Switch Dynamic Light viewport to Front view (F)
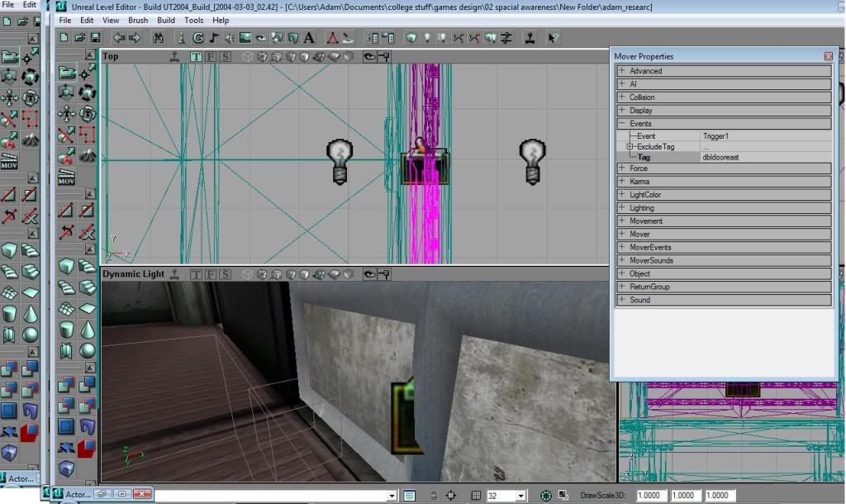The image size is (846, 504). coord(211,273)
